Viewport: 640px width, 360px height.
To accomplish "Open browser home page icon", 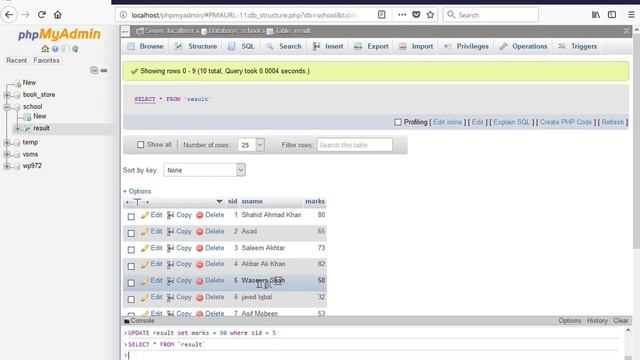I will (58, 15).
